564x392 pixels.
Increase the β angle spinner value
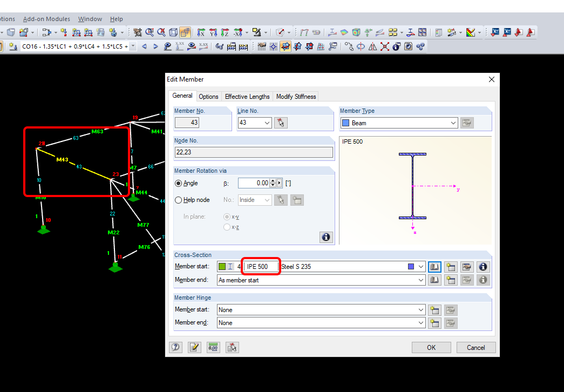[x=273, y=181]
